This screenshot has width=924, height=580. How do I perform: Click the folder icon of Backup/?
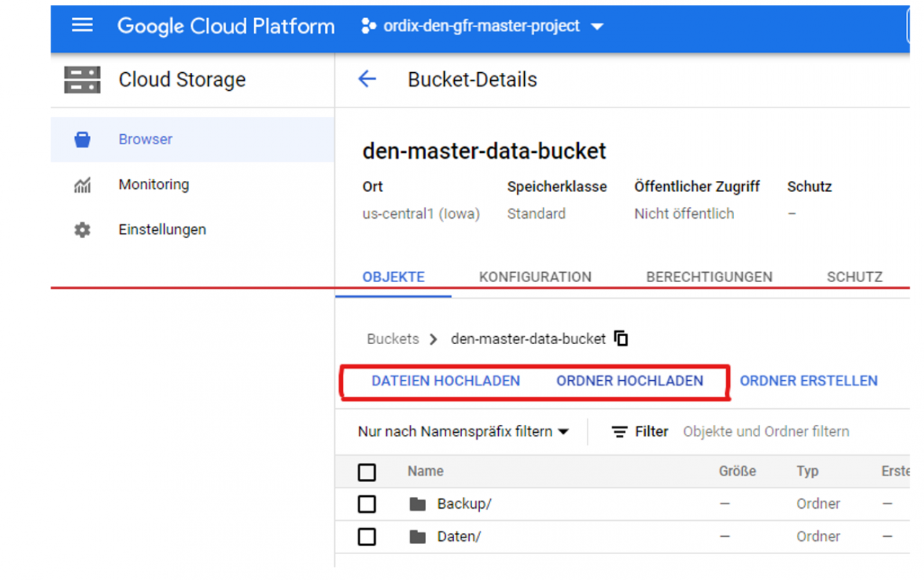point(417,504)
